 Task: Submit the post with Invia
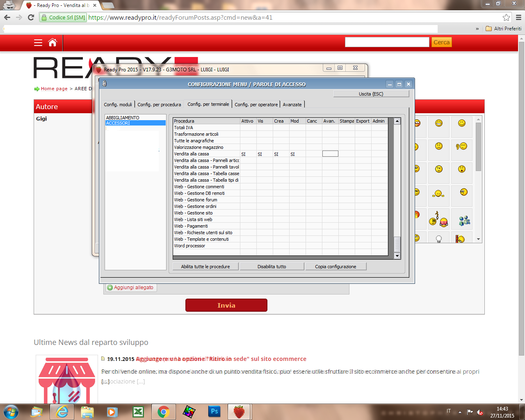tap(226, 305)
